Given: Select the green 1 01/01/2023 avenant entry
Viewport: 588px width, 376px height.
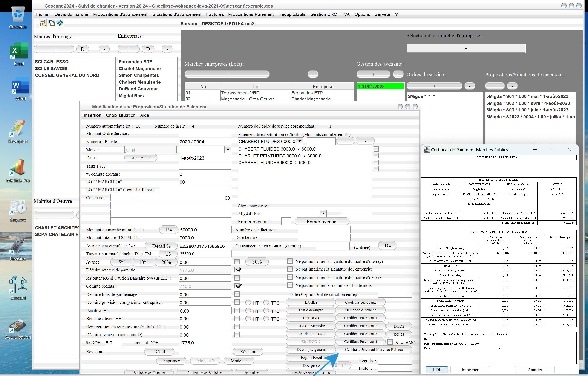Looking at the screenshot, I should coord(380,86).
